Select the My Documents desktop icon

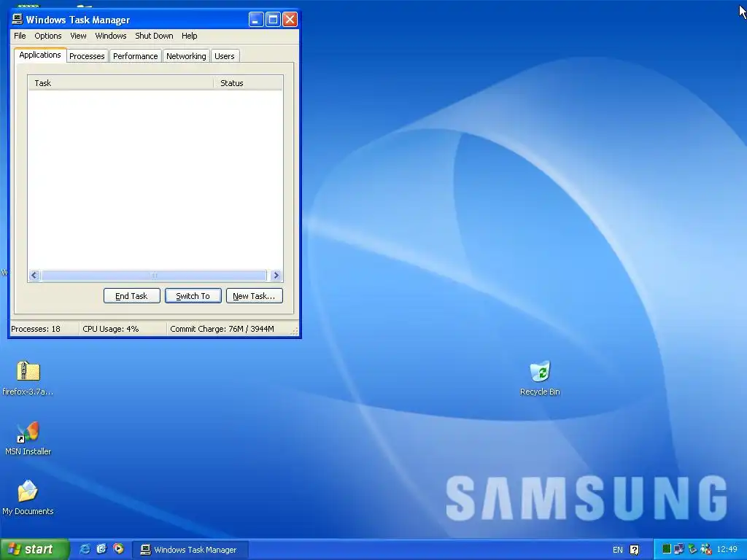tap(28, 498)
